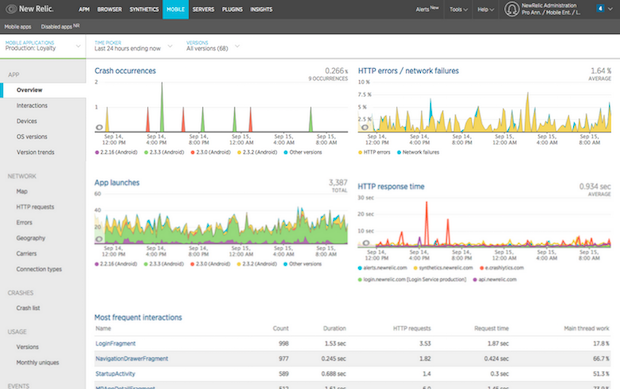Toggle the synthetics.newrelic.com legend entry
This screenshot has height=389, width=620.
(443, 268)
